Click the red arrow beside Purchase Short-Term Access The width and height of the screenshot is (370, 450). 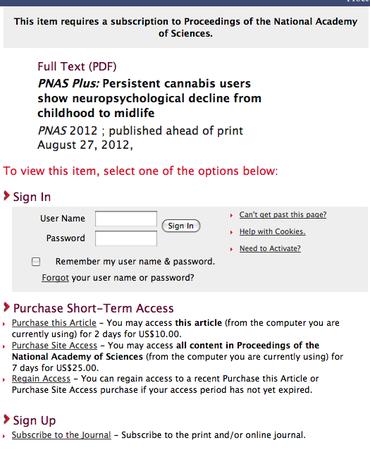pos(6,307)
